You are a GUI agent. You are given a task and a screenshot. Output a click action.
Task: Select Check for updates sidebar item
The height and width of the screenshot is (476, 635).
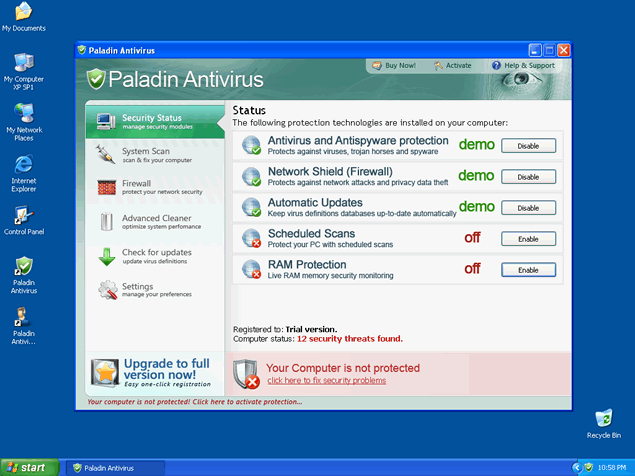pos(155,256)
